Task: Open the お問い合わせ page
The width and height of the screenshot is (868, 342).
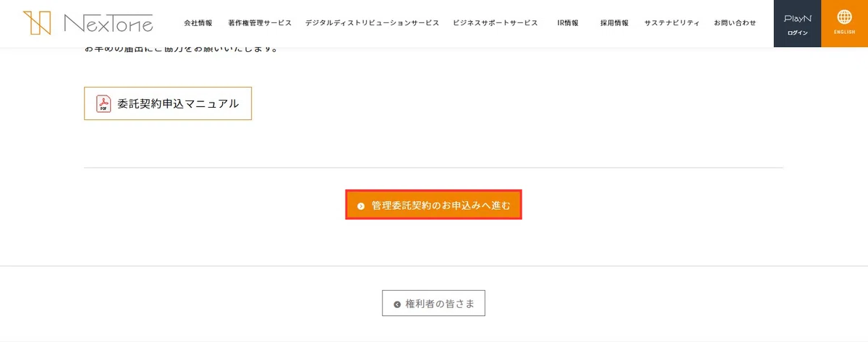Action: coord(735,23)
